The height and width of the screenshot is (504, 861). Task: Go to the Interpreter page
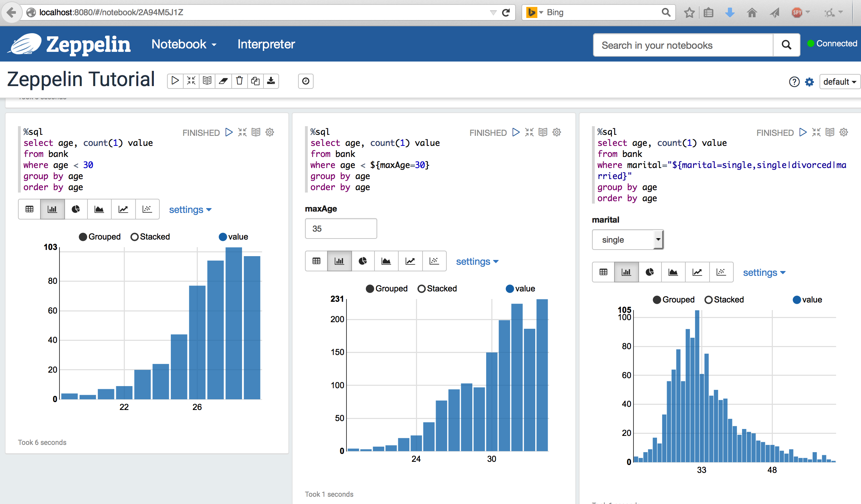[x=266, y=44]
